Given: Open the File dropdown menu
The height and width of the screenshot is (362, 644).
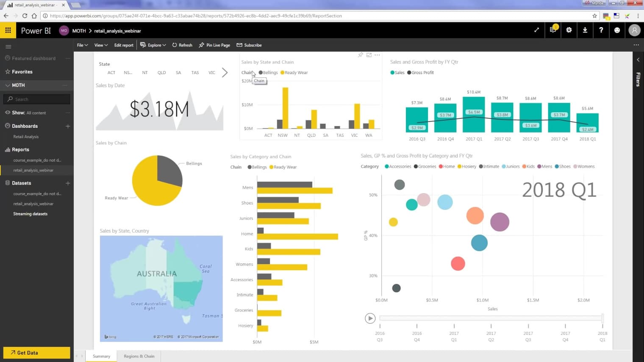Looking at the screenshot, I should (82, 45).
